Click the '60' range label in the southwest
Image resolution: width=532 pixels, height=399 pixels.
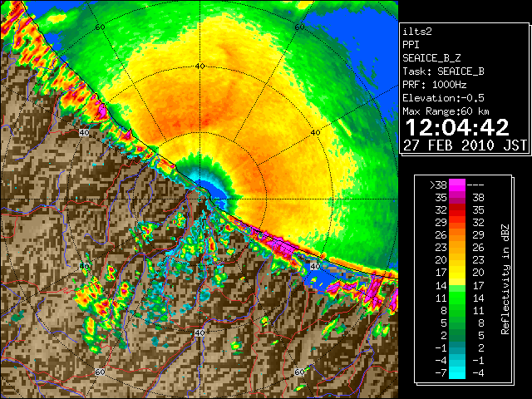point(100,372)
